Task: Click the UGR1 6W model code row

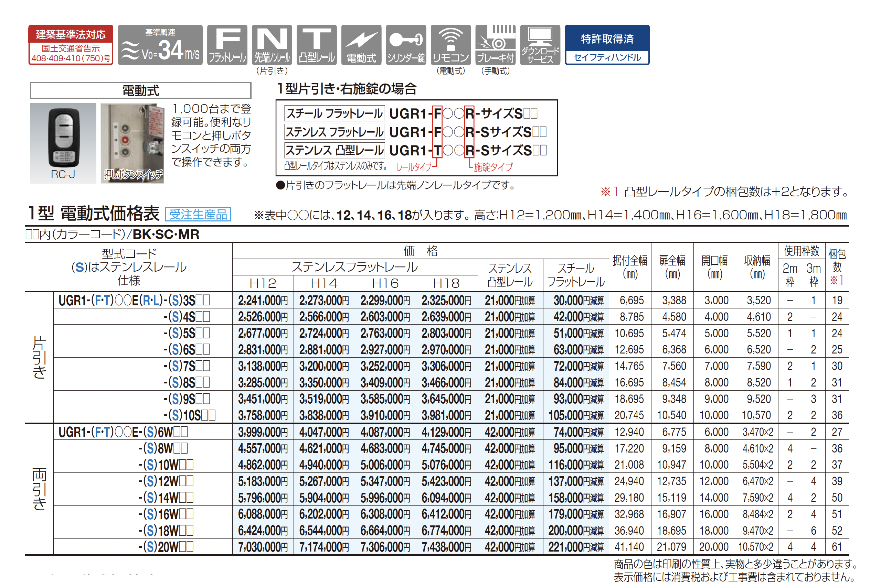Action: pos(123,432)
